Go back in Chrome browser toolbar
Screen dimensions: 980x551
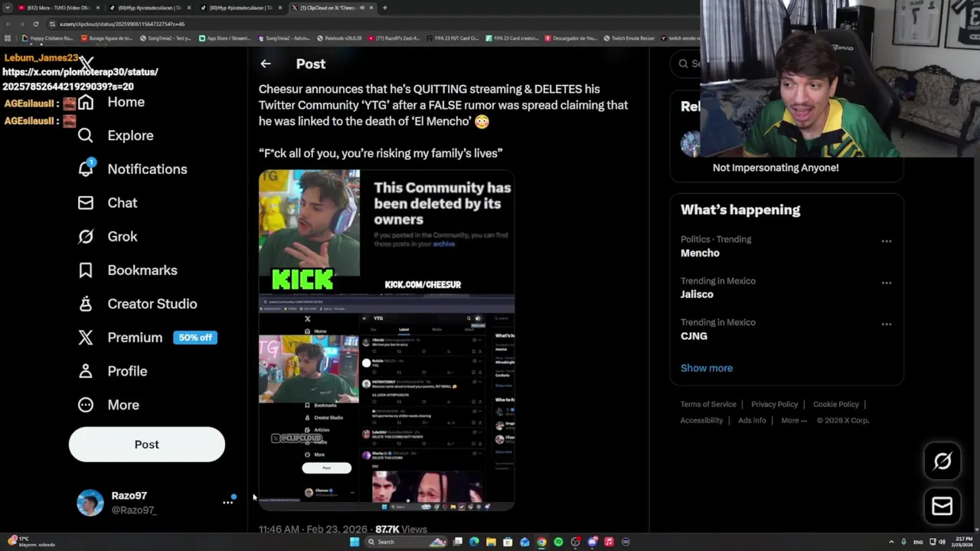pyautogui.click(x=8, y=24)
